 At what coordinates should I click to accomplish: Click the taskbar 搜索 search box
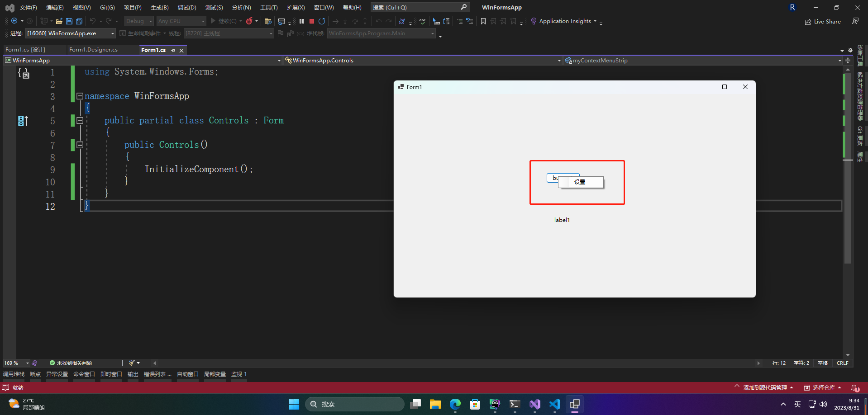(355, 404)
